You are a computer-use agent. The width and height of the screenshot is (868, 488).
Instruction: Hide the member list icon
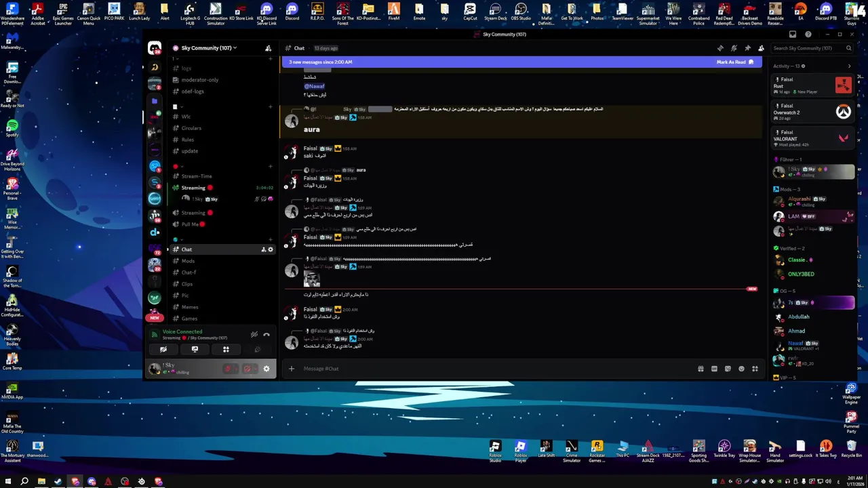coord(761,48)
